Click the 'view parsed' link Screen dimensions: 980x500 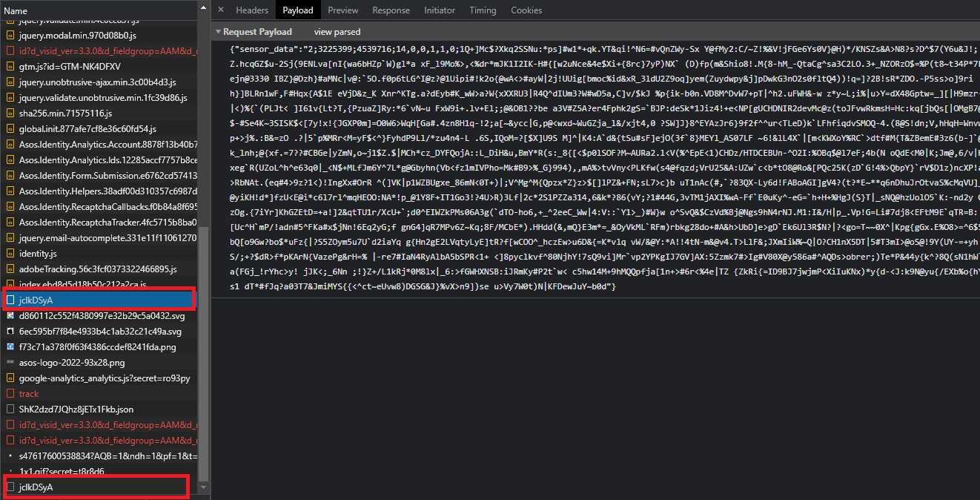(x=337, y=32)
